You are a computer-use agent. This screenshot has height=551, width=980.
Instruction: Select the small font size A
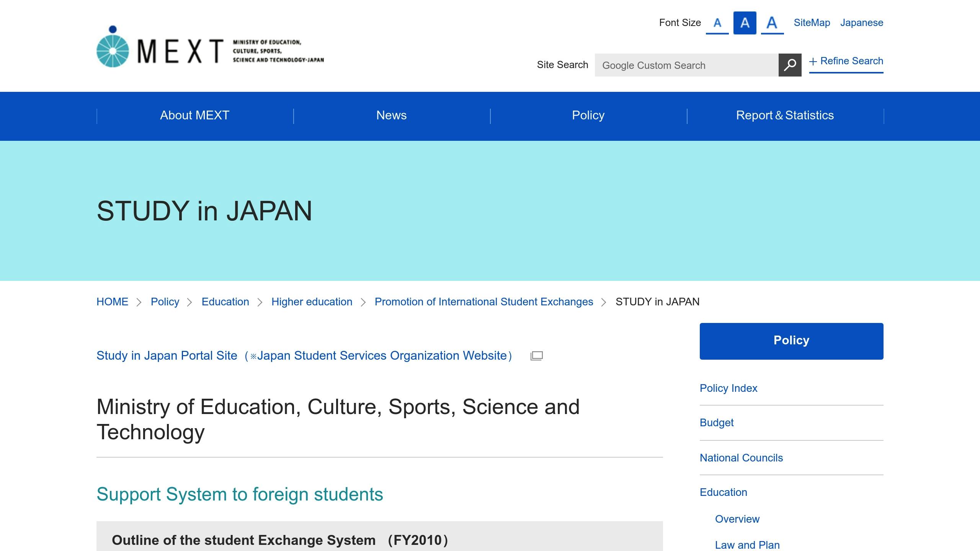[x=717, y=23]
